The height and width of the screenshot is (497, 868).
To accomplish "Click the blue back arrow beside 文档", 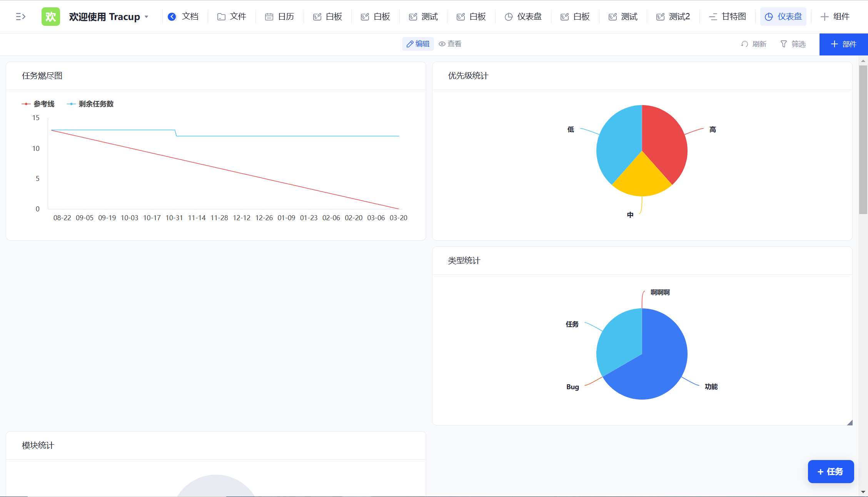I will point(172,17).
